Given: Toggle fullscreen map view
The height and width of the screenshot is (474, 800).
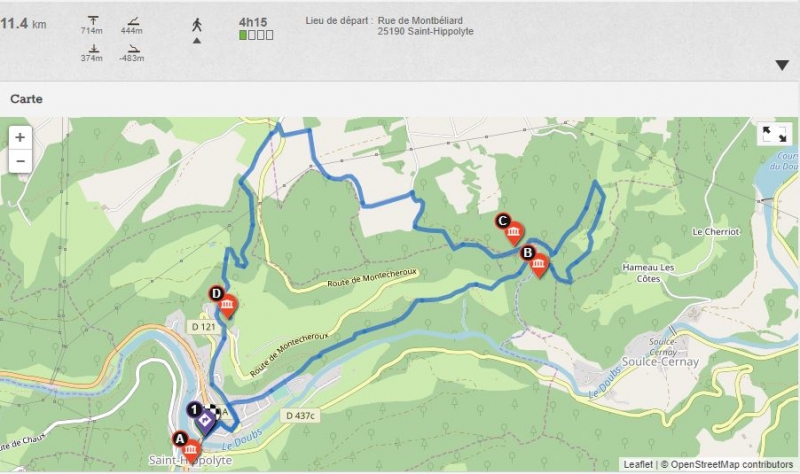Looking at the screenshot, I should pos(774,134).
